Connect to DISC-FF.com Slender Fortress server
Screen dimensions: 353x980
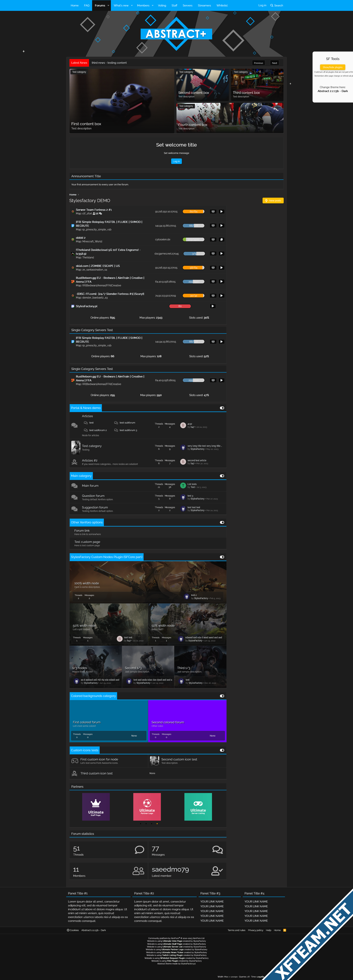[221, 296]
